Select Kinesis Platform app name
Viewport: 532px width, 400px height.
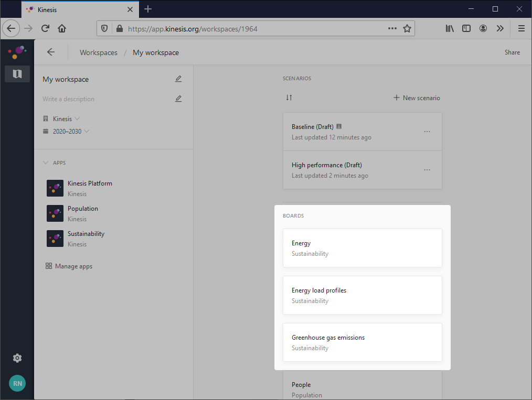coord(90,183)
